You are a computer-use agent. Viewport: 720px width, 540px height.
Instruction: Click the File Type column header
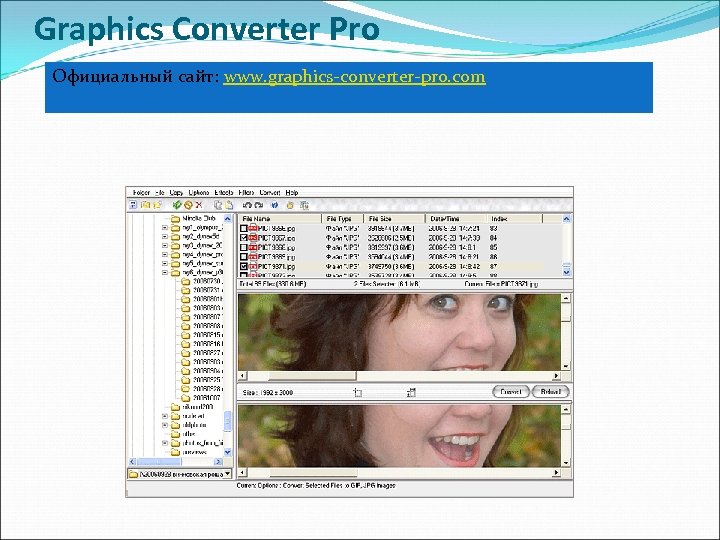tap(343, 219)
